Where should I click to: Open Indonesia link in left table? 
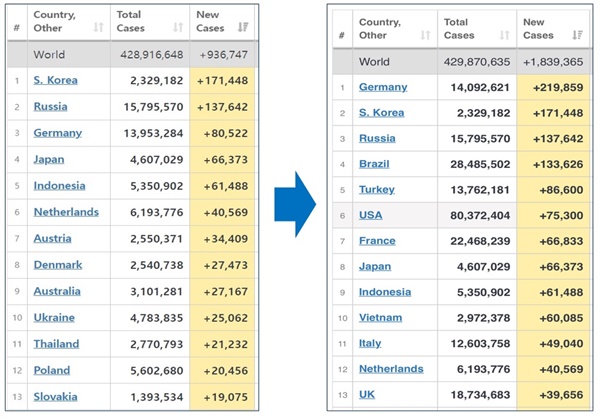(x=59, y=186)
